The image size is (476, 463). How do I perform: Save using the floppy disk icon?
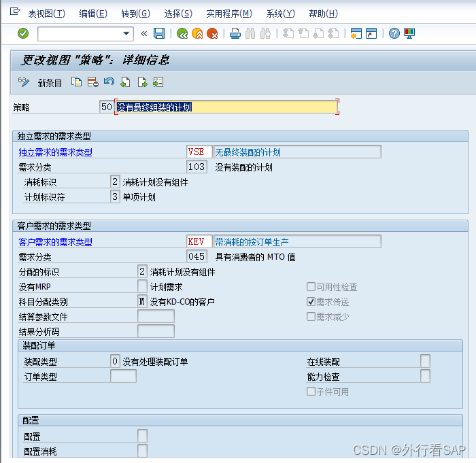159,33
